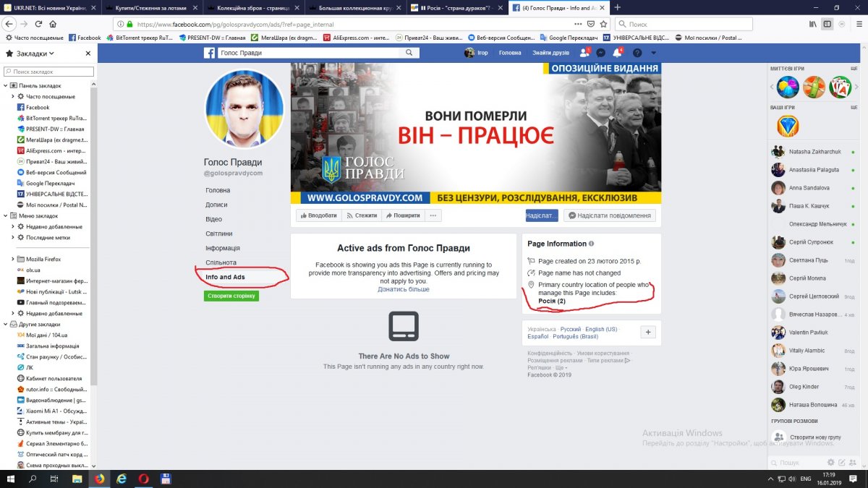
Task: Click the Стежити follow button
Action: pyautogui.click(x=361, y=215)
